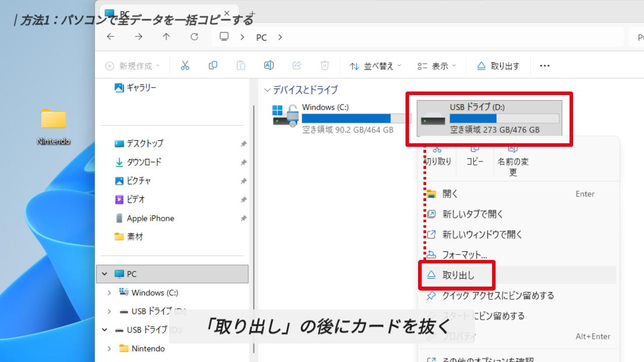Collapse the デバイスとドライブ group

267,90
